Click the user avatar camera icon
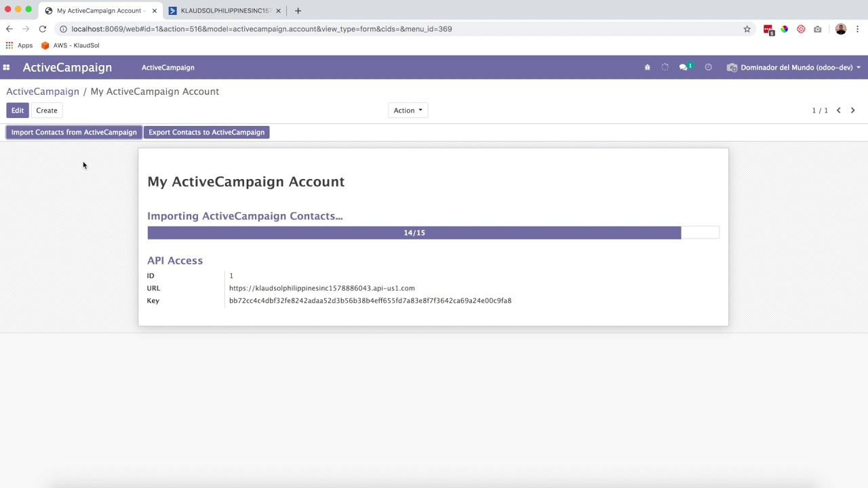868x488 pixels. [732, 67]
